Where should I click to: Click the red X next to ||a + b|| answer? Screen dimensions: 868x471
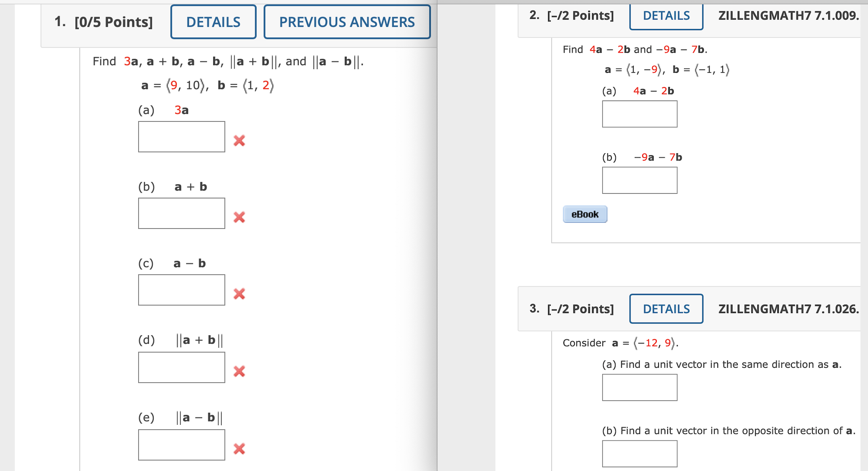coord(239,371)
